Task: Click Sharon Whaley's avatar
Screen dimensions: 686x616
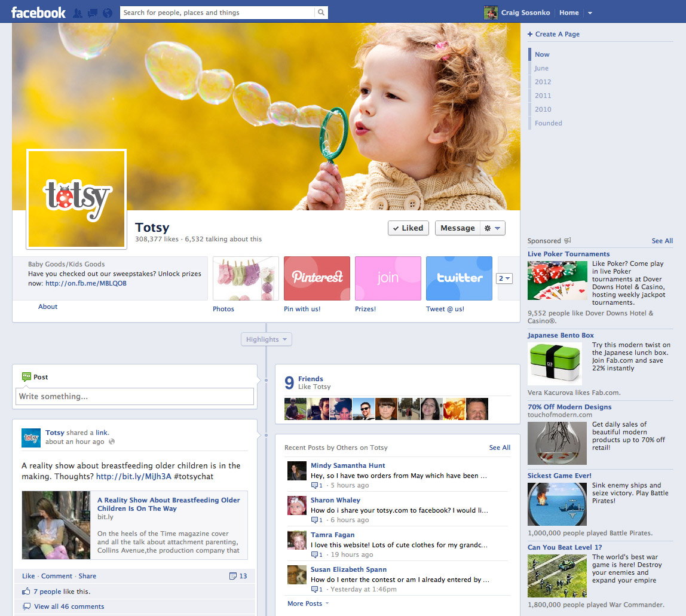Action: point(296,505)
